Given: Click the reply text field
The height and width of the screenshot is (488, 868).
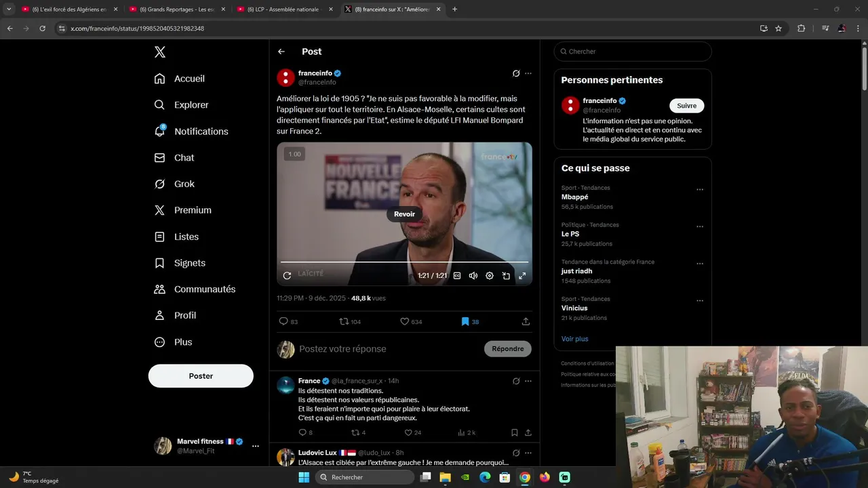Looking at the screenshot, I should [388, 349].
